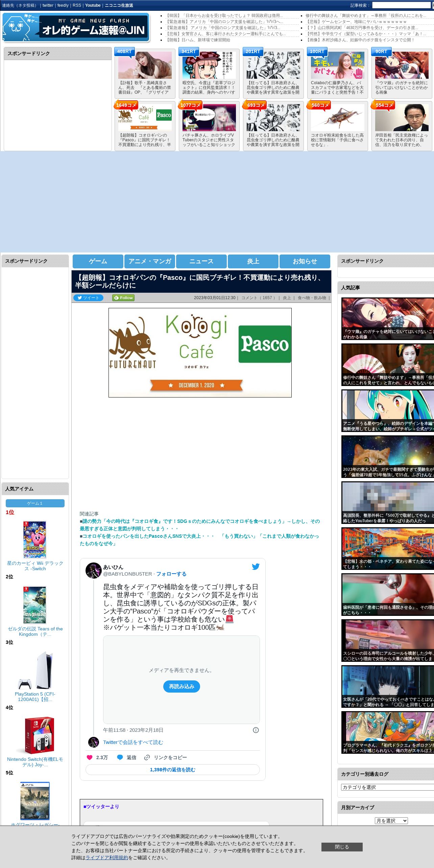The height and width of the screenshot is (868, 434).
Task: Open the カテゴリを選択 dropdown
Action: [x=387, y=787]
